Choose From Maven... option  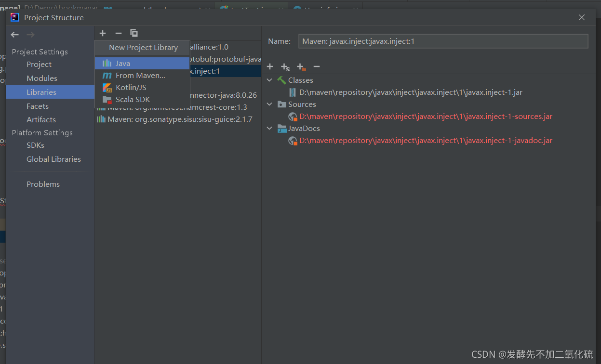point(142,75)
